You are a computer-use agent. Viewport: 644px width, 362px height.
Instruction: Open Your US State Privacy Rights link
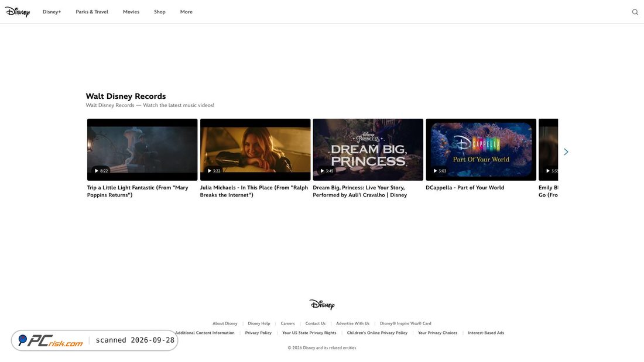[x=309, y=333]
